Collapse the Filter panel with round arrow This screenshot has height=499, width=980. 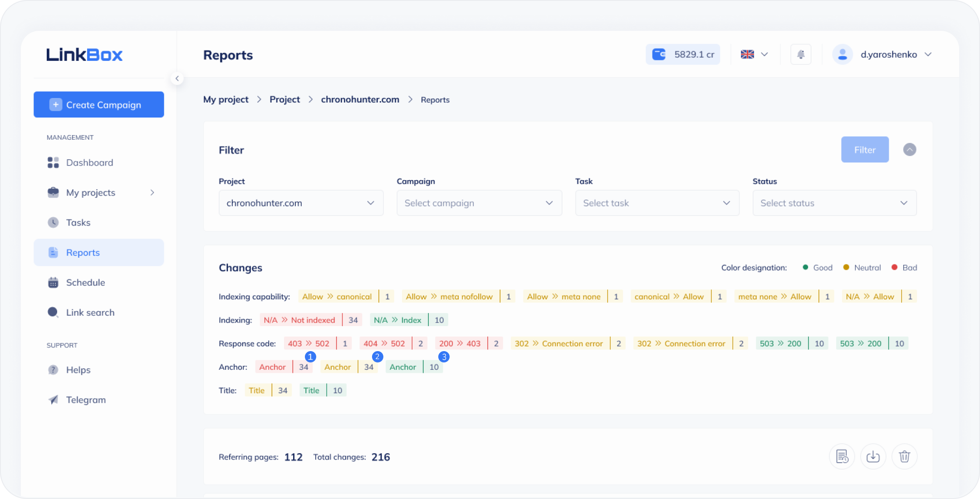910,150
